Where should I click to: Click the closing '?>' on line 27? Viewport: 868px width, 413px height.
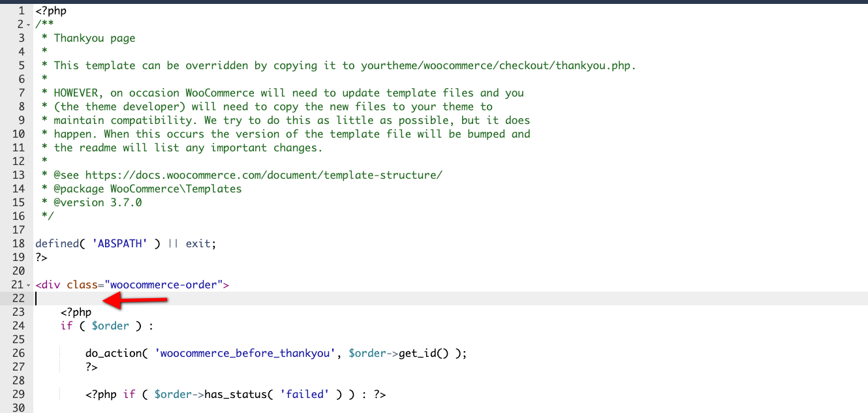[92, 367]
